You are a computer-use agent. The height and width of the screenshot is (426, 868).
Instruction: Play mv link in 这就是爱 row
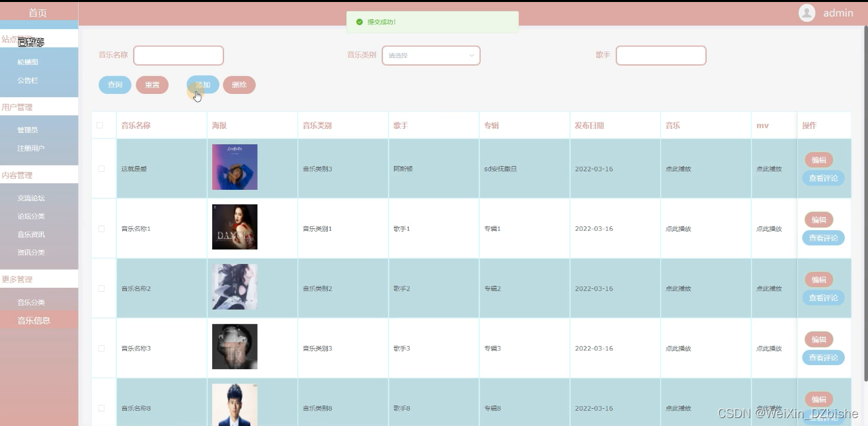pos(769,169)
